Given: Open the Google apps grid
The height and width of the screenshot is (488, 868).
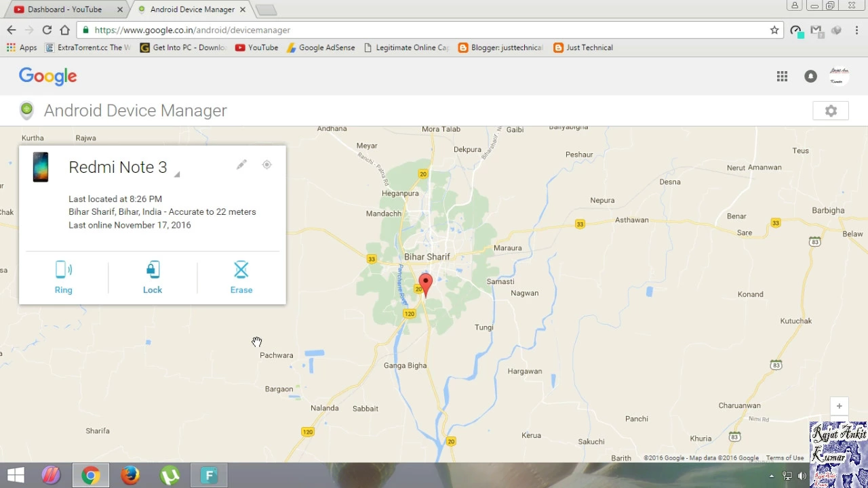Looking at the screenshot, I should pos(782,77).
